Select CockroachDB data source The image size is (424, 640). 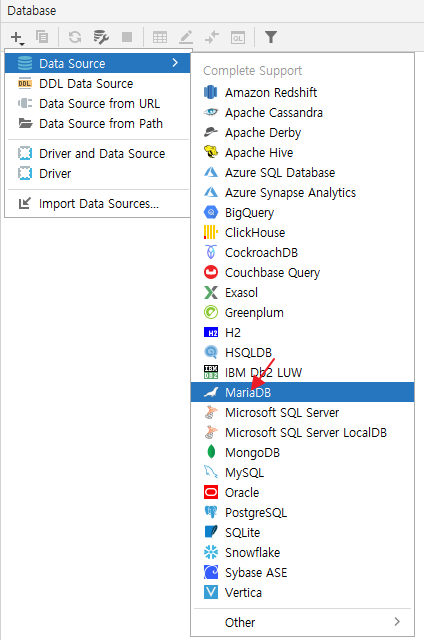point(302,253)
